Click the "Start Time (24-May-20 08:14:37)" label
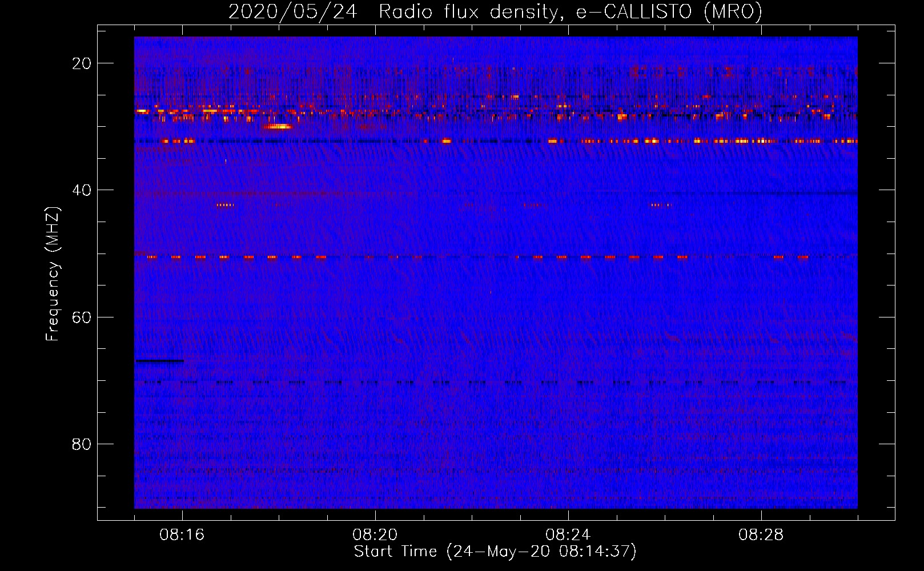 (495, 552)
